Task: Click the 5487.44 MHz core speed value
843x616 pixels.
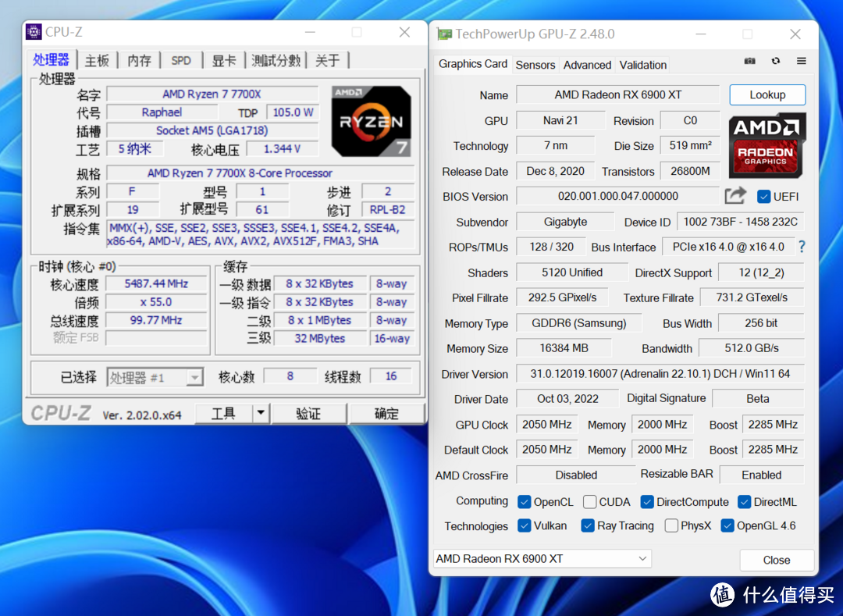Action: (x=156, y=283)
